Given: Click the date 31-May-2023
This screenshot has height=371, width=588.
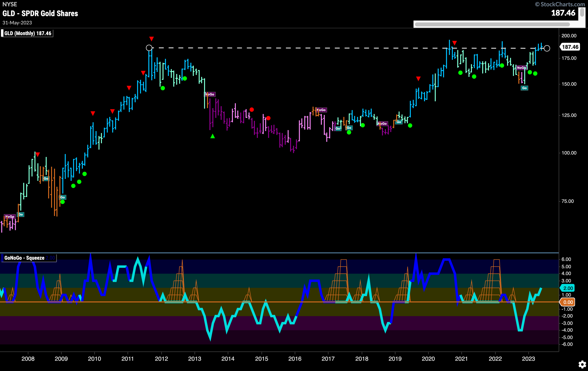Looking at the screenshot, I should click(17, 23).
